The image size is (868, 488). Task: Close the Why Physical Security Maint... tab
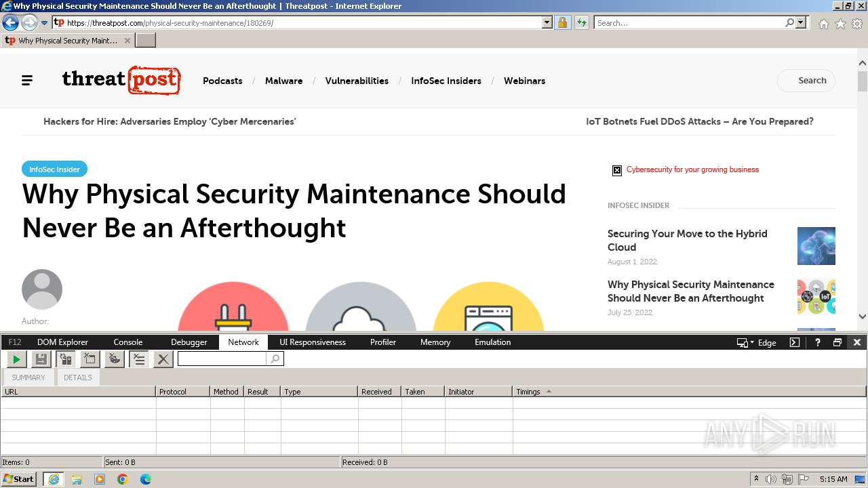pyautogui.click(x=127, y=41)
